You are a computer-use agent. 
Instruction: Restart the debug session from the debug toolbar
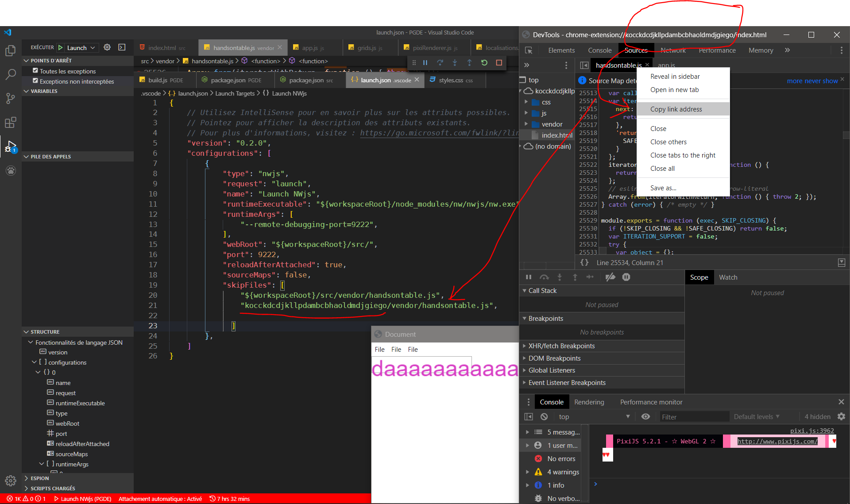484,63
